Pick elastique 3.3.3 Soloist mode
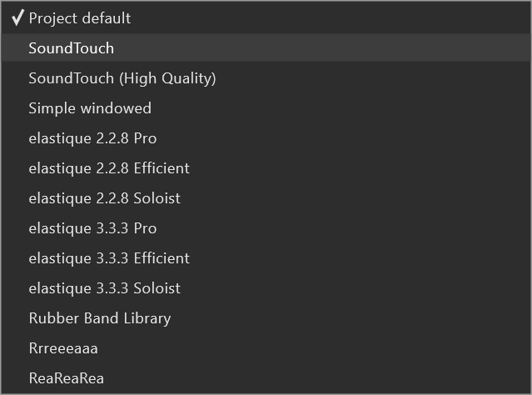The height and width of the screenshot is (395, 532). point(266,288)
